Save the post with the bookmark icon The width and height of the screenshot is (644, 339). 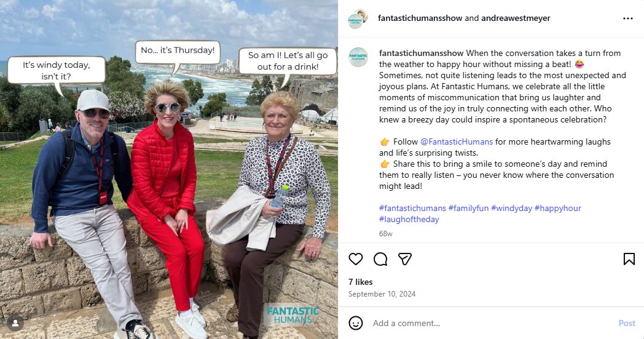point(629,259)
